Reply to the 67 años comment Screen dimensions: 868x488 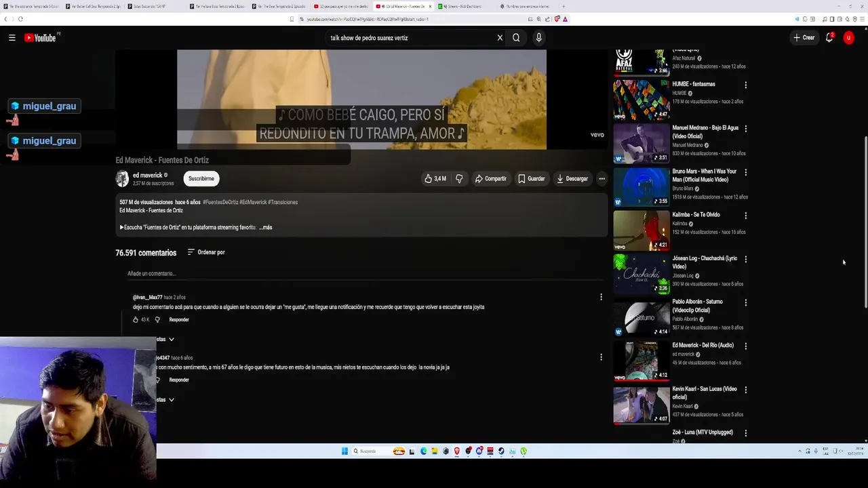[179, 380]
